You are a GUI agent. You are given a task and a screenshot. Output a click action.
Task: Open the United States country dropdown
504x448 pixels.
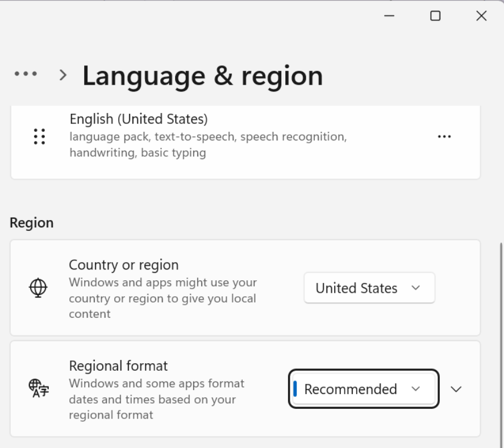[369, 288]
